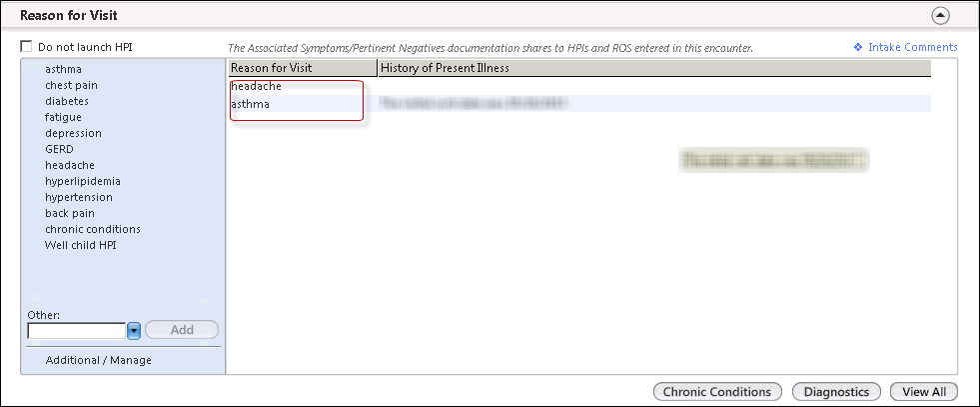
Task: Choose GERD in the reason list
Action: pyautogui.click(x=59, y=149)
